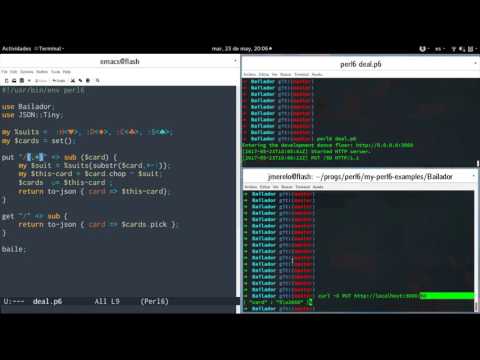Screen dimensions: 480x360
Task: Open Editar menu in perl6 deal.p6 terminal
Action: (264, 74)
